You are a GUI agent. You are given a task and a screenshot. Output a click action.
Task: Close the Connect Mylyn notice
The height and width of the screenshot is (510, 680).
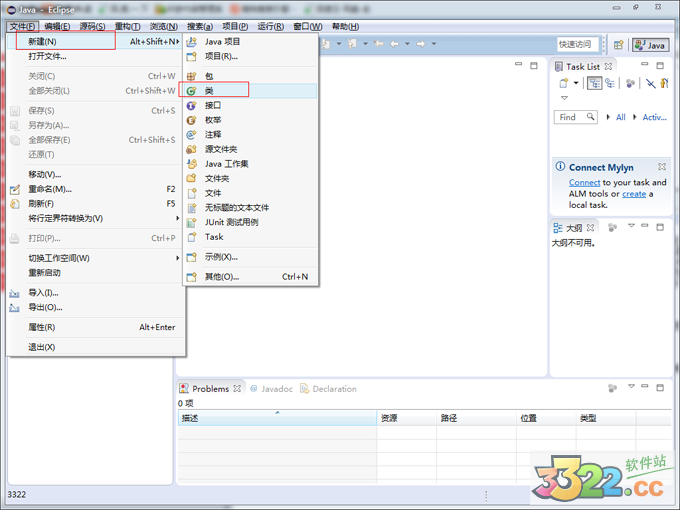662,167
